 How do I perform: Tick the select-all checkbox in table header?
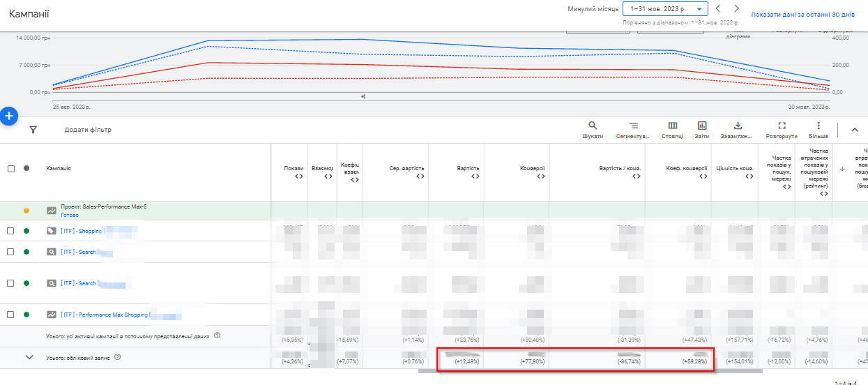pos(11,169)
